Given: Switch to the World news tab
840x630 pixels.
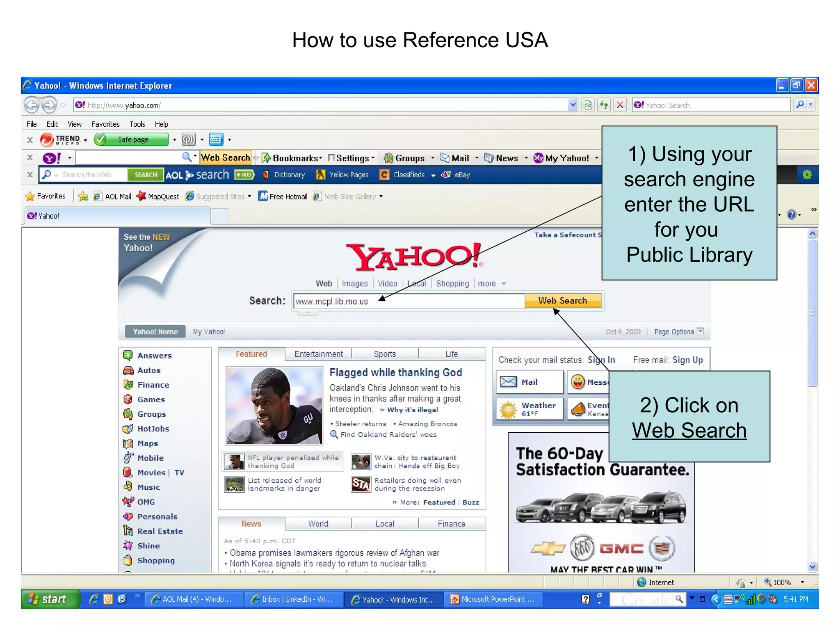Looking at the screenshot, I should 318,524.
